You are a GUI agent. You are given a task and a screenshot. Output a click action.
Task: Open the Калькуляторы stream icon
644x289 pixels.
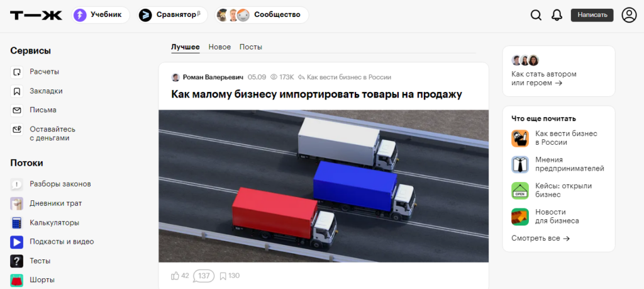click(x=17, y=223)
